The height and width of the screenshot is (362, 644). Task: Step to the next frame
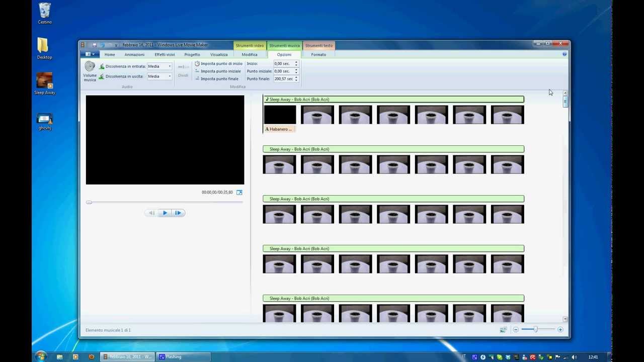(x=178, y=213)
